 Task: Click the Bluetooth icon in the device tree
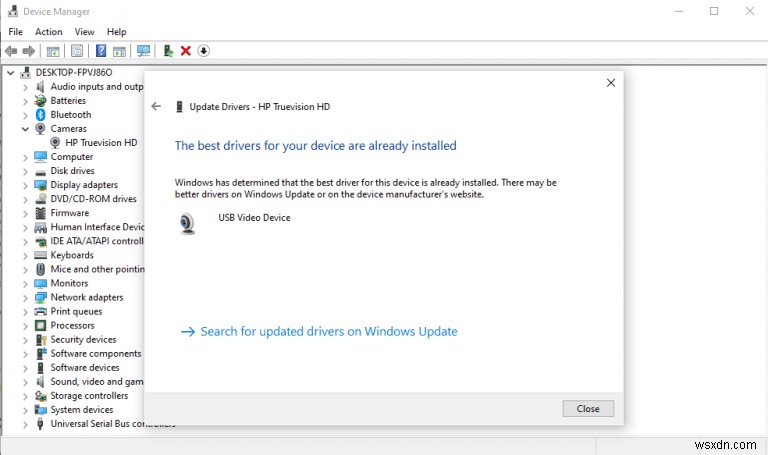coord(41,115)
